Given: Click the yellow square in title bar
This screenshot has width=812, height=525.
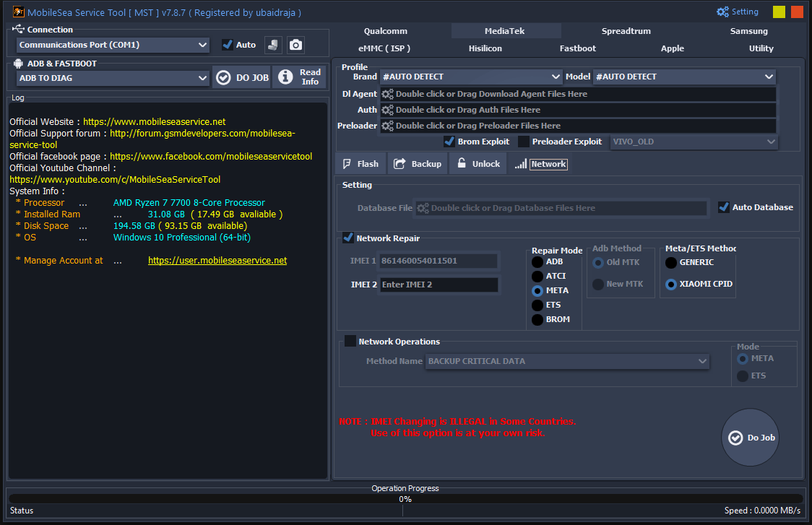Looking at the screenshot, I should [779, 12].
